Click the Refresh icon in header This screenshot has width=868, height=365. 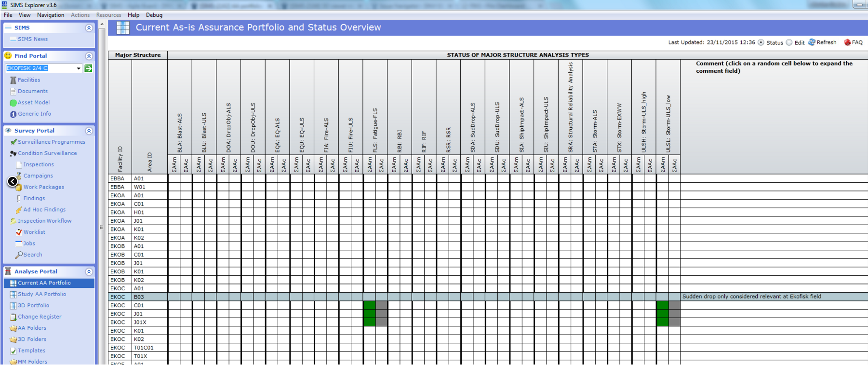click(812, 42)
